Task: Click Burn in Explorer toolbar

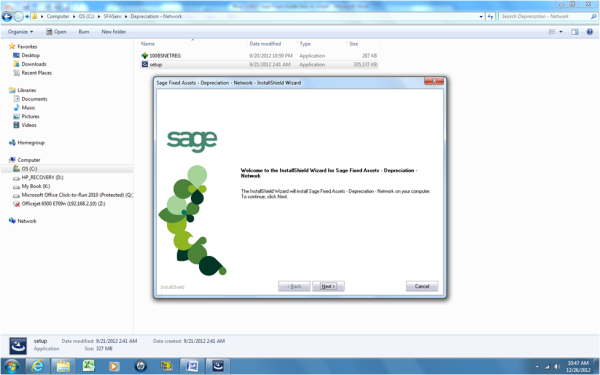Action: [84, 32]
